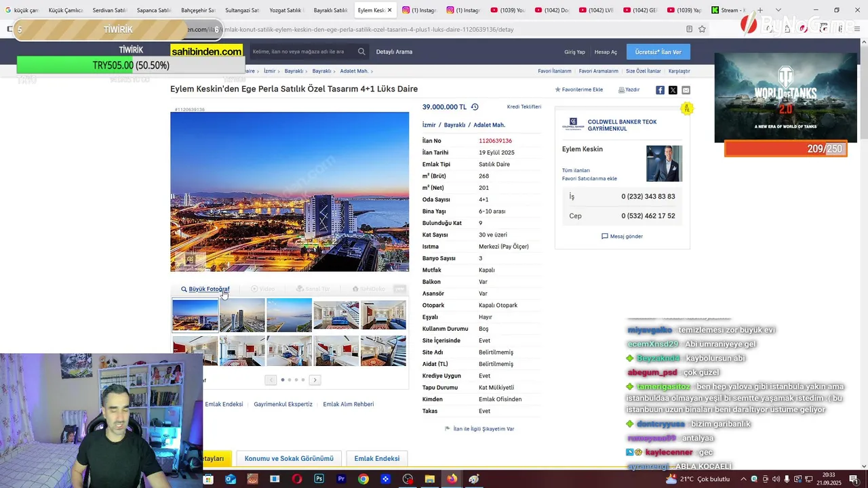Image resolution: width=868 pixels, height=488 pixels.
Task: Click İlan ile İlgili Şikayetim Var
Action: click(x=479, y=429)
